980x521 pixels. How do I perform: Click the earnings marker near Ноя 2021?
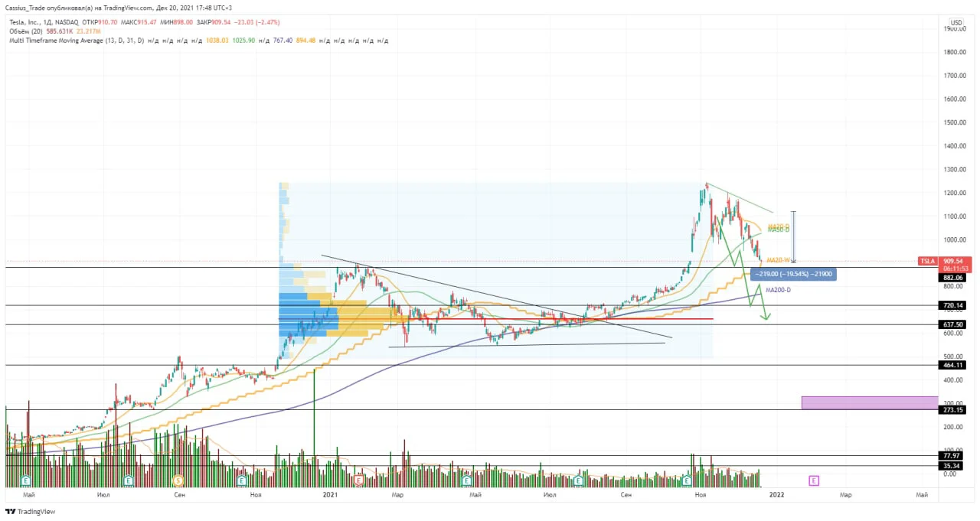click(688, 480)
